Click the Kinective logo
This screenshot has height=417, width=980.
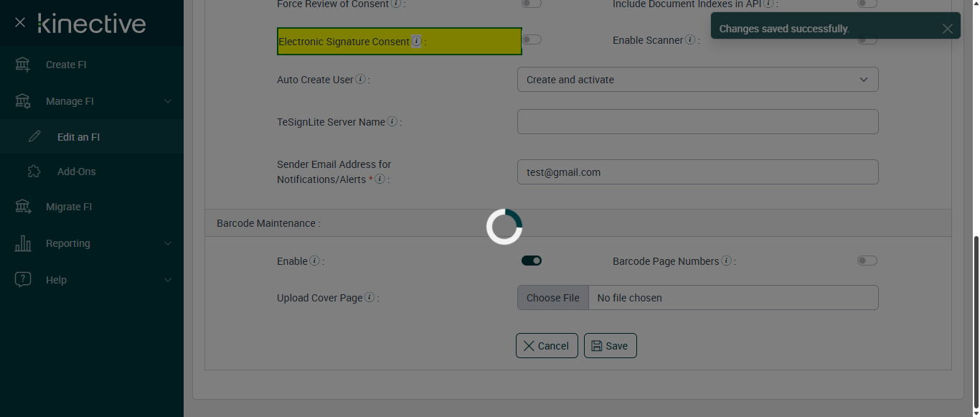click(92, 23)
